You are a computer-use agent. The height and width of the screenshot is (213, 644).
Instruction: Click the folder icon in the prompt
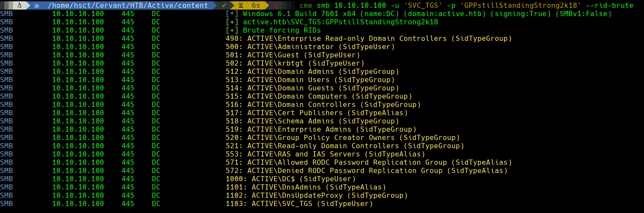pyautogui.click(x=37, y=6)
